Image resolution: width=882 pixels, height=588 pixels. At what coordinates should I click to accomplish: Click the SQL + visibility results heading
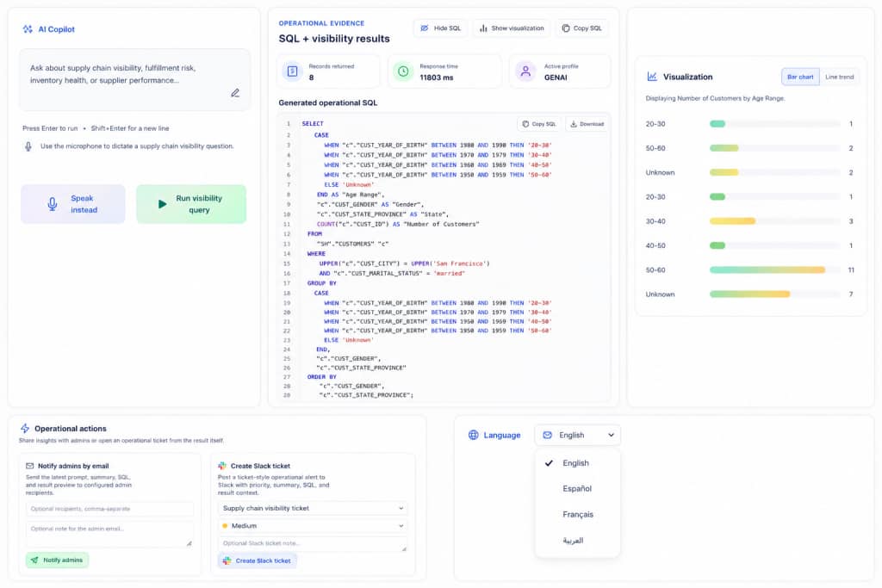[x=334, y=39]
